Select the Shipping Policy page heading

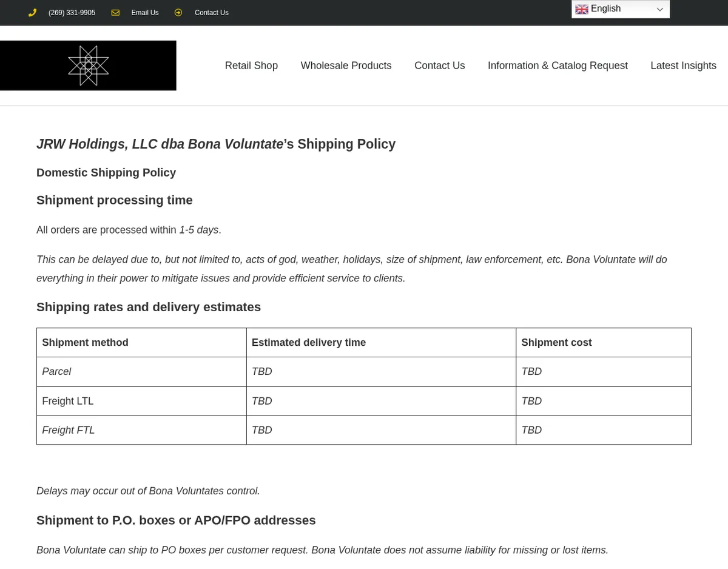click(x=216, y=144)
